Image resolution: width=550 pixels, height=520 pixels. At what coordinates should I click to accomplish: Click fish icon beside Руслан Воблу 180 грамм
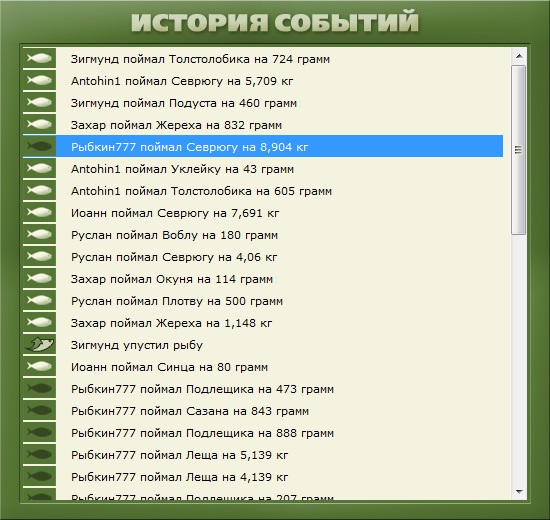click(39, 234)
